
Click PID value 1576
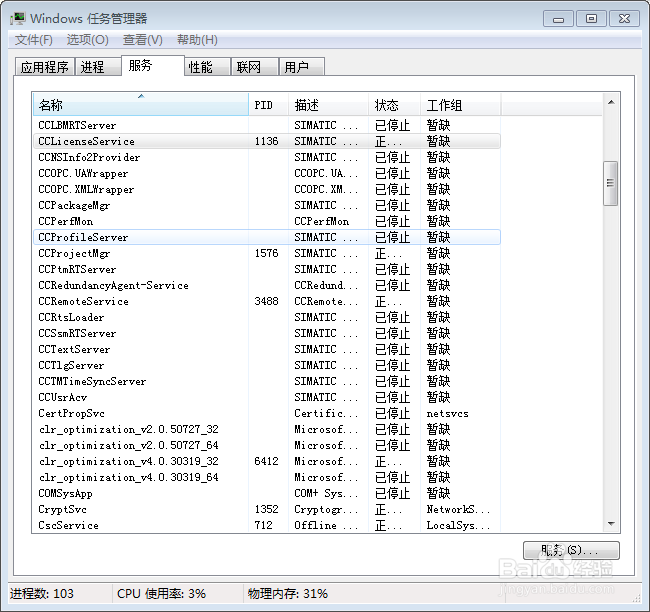[x=266, y=253]
